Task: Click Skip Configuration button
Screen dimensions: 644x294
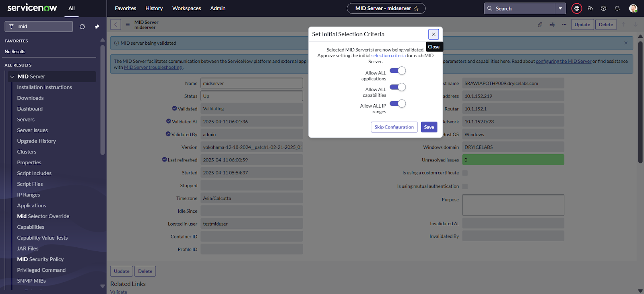Action: tap(394, 127)
